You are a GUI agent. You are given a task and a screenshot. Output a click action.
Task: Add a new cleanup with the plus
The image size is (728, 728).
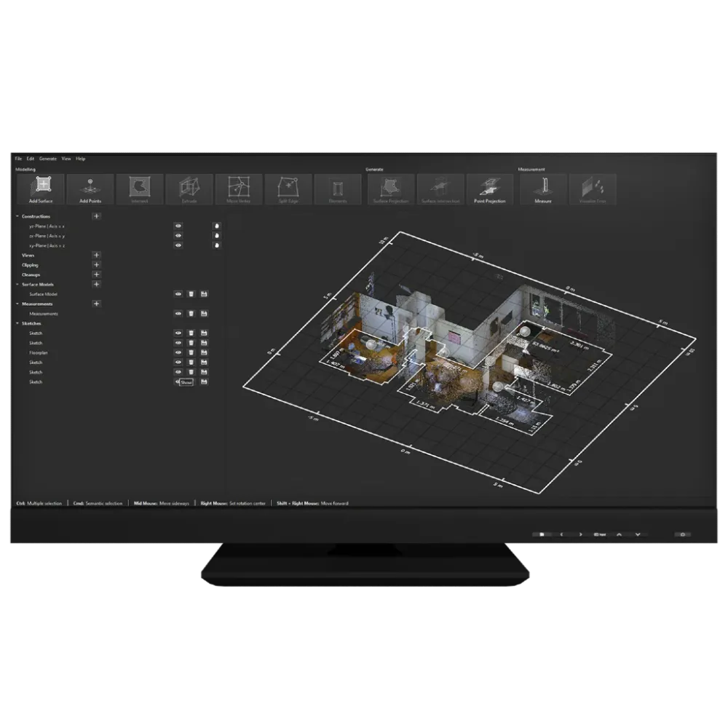[x=97, y=274]
